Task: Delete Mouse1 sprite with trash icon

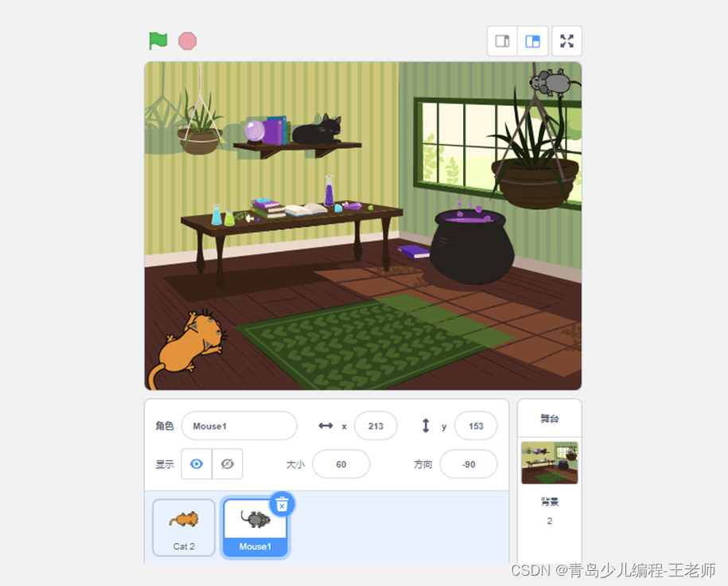Action: 282,504
